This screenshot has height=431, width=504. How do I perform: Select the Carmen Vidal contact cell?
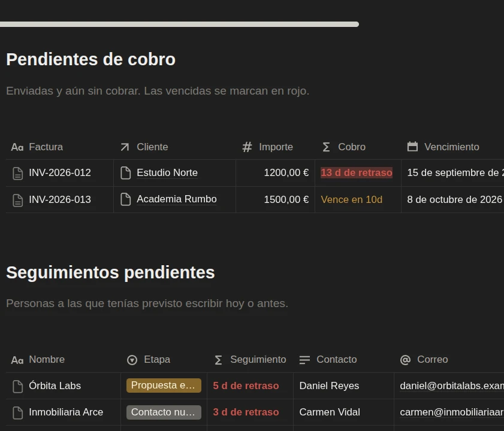(x=343, y=412)
